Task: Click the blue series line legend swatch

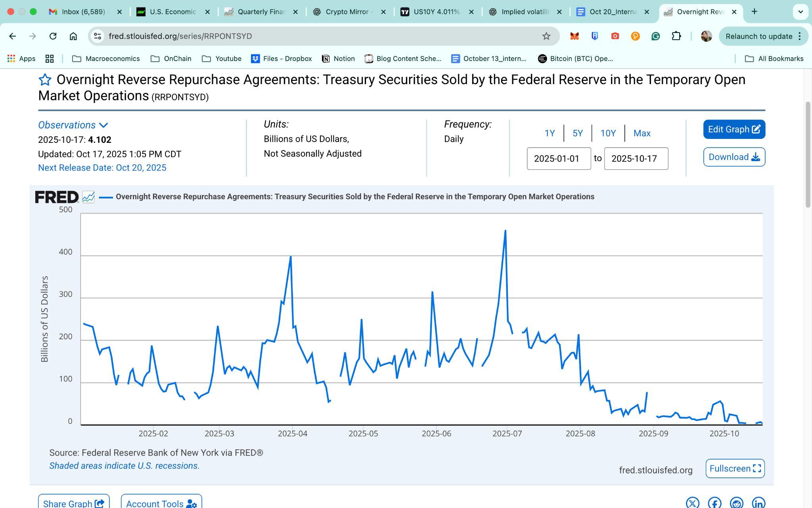Action: [x=106, y=197]
